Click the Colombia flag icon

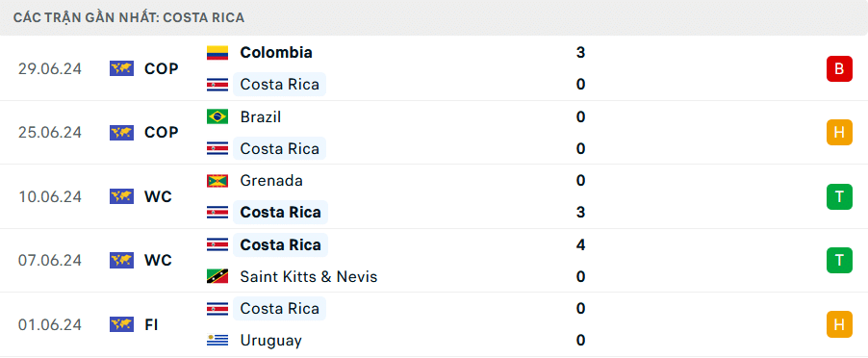(x=217, y=53)
